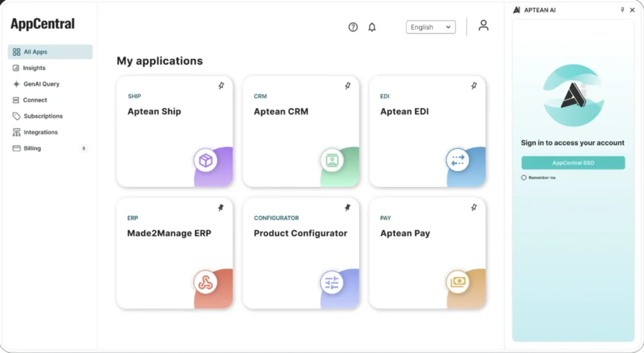
Task: Click the GenAI Query sparkle icon
Action: click(x=16, y=84)
